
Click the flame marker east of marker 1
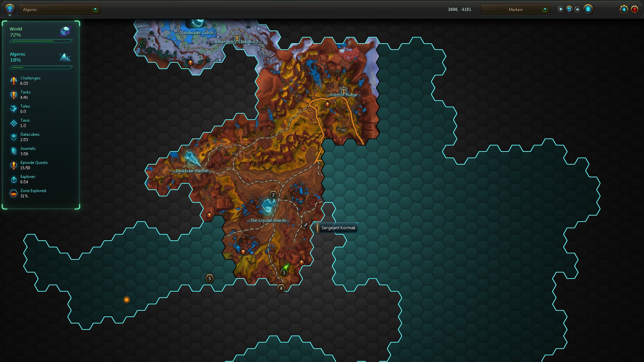[302, 262]
